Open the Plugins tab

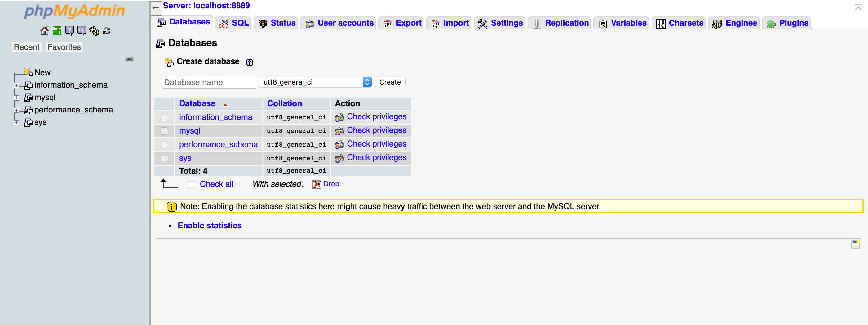(x=787, y=23)
